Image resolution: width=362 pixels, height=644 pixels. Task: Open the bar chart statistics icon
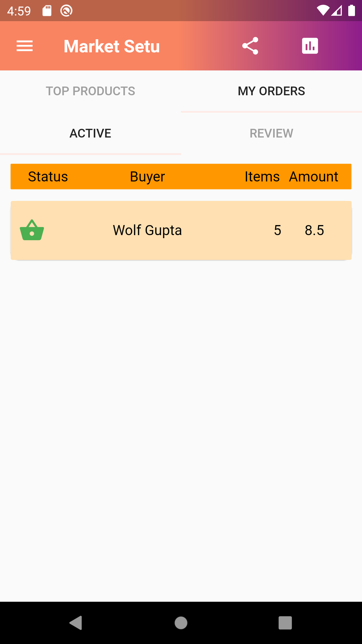(310, 46)
